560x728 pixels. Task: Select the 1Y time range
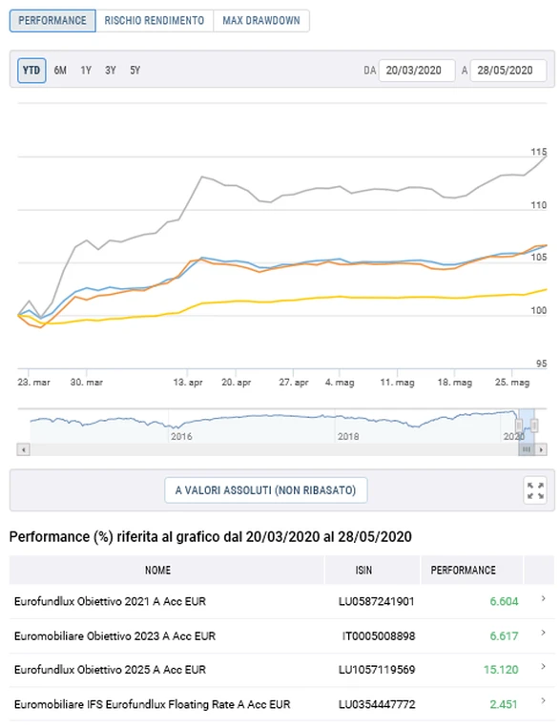pyautogui.click(x=86, y=71)
